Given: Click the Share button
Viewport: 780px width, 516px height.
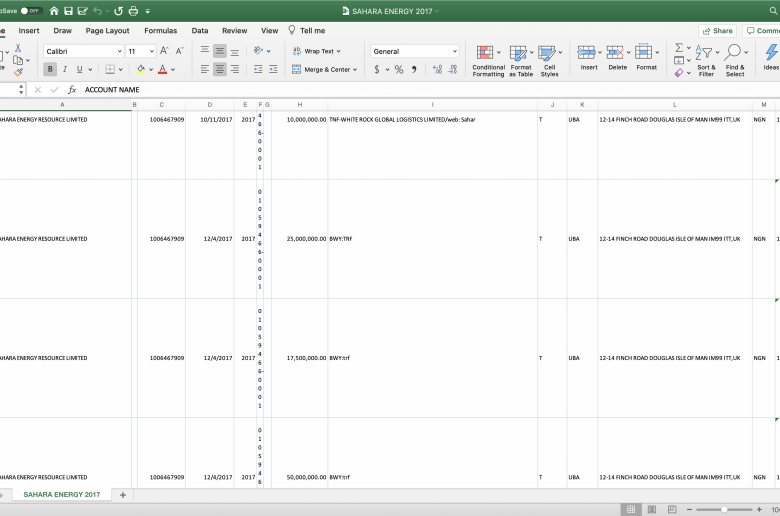Looking at the screenshot, I should (x=717, y=30).
